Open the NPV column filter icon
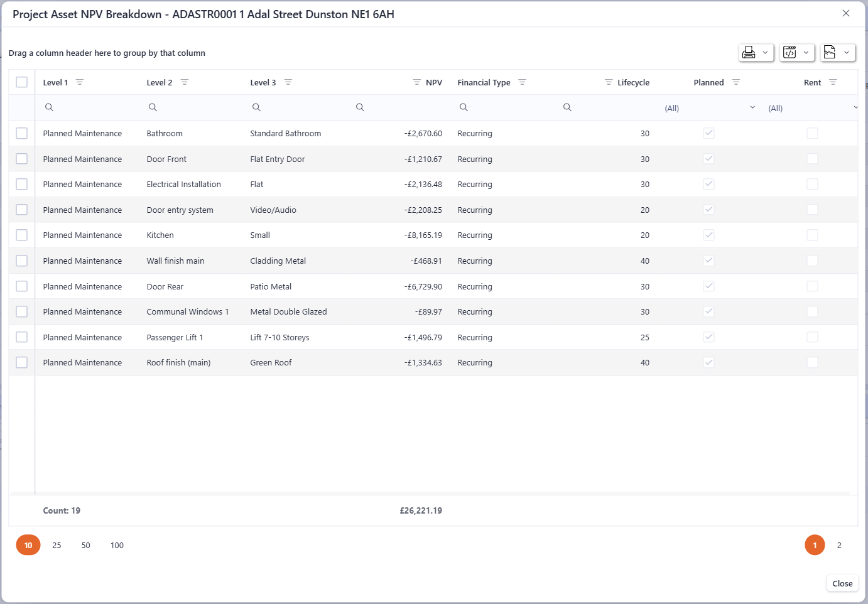Screen dimensions: 868x604 coord(416,82)
